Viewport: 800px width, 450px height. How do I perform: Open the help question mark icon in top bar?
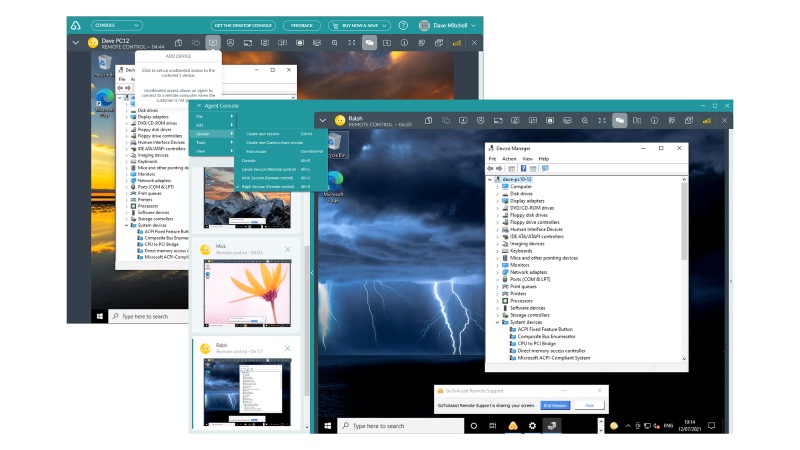(x=403, y=25)
